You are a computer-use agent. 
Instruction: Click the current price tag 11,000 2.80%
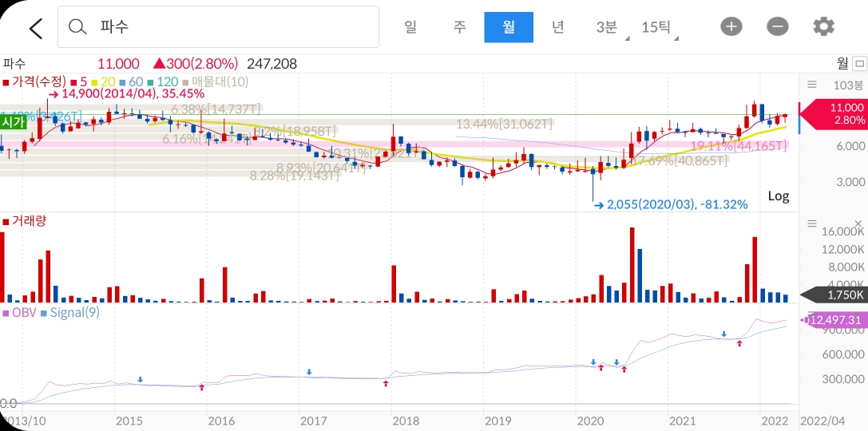[834, 114]
